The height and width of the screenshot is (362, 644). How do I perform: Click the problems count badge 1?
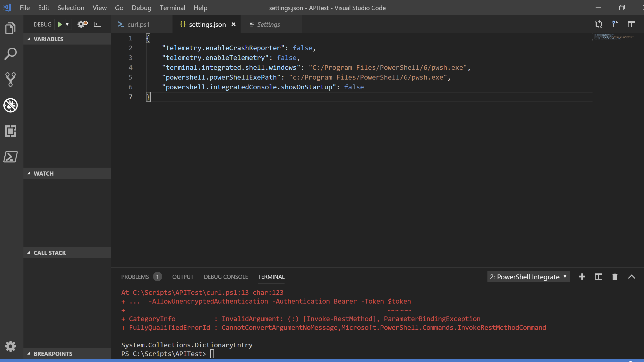(158, 277)
